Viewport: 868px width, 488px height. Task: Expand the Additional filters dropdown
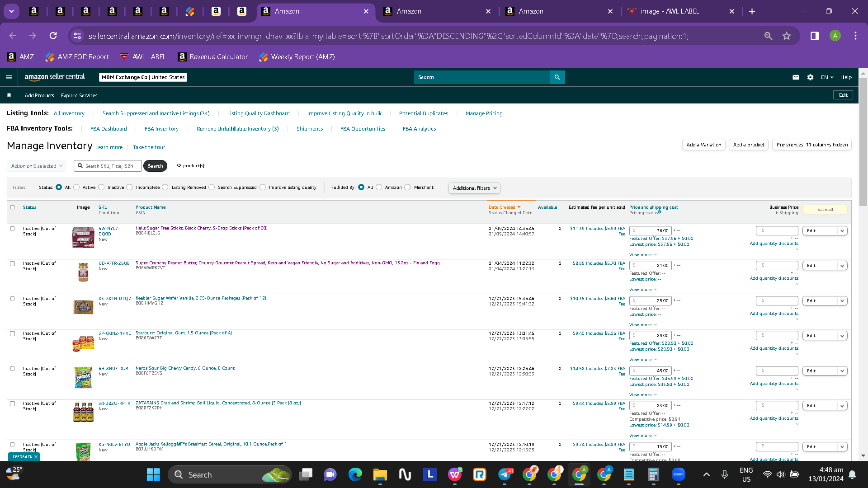[x=474, y=188]
